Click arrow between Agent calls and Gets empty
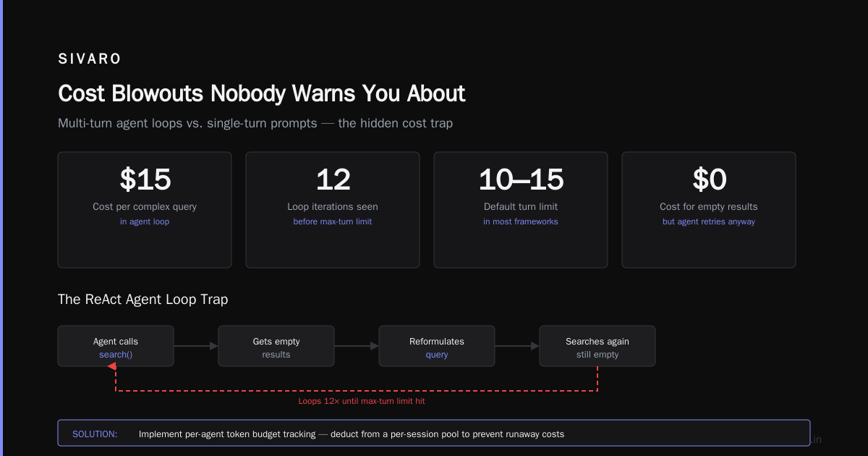This screenshot has width=868, height=456. pos(196,346)
